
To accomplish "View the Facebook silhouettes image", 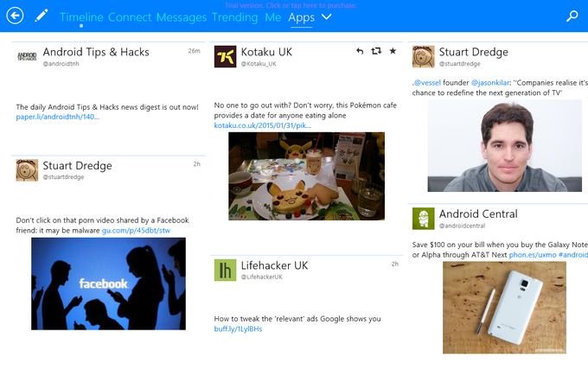I will (108, 284).
